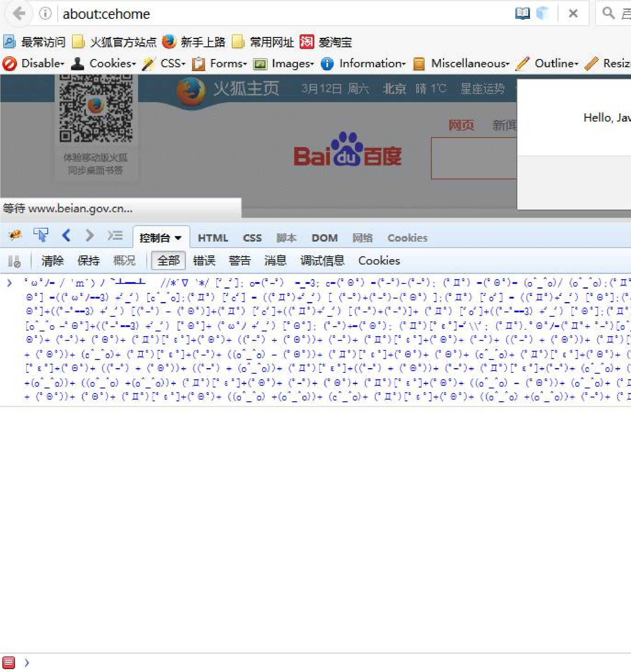
Task: Click the address bar showing about:cehome
Action: (x=284, y=14)
